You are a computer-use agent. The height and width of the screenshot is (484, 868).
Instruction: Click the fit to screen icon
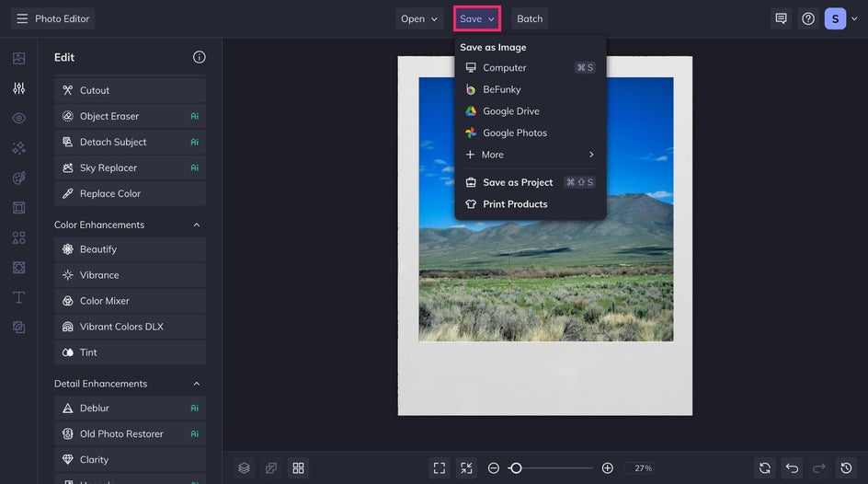point(440,468)
